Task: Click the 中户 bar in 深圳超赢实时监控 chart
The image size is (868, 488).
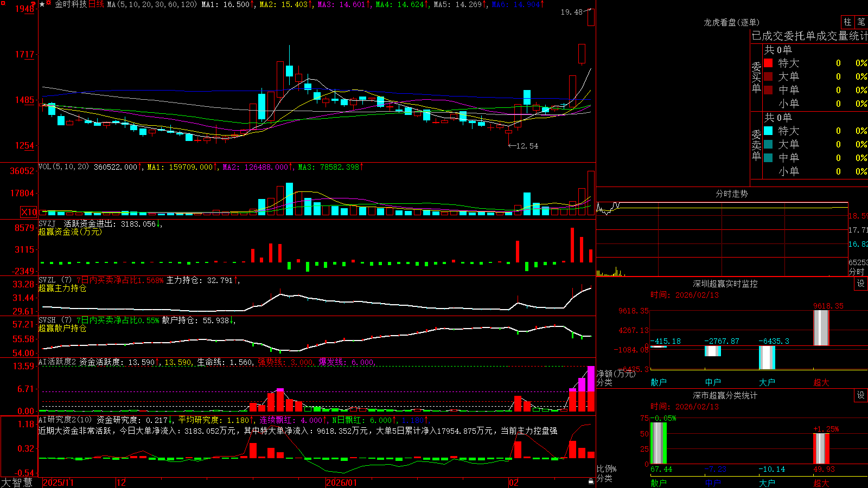Action: click(713, 351)
